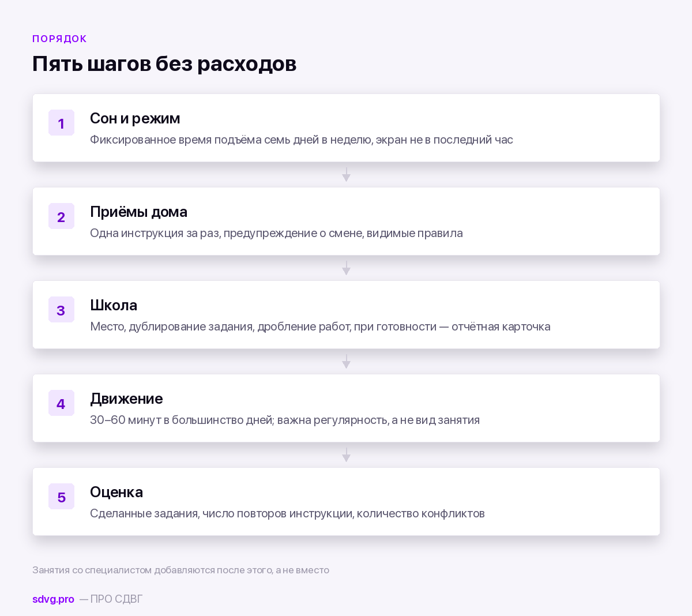Select the heading 'Приёмы дома'
This screenshot has height=616, width=692.
pyautogui.click(x=138, y=212)
